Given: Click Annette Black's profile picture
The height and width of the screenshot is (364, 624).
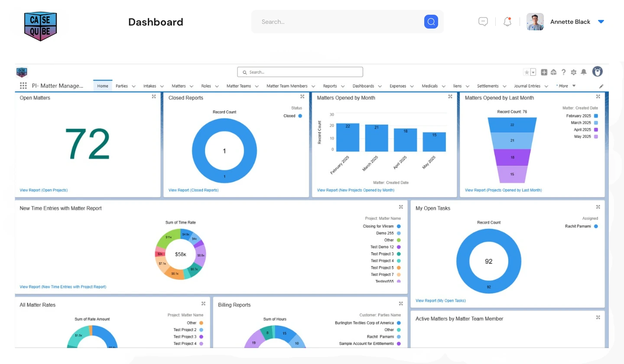Looking at the screenshot, I should (x=535, y=22).
